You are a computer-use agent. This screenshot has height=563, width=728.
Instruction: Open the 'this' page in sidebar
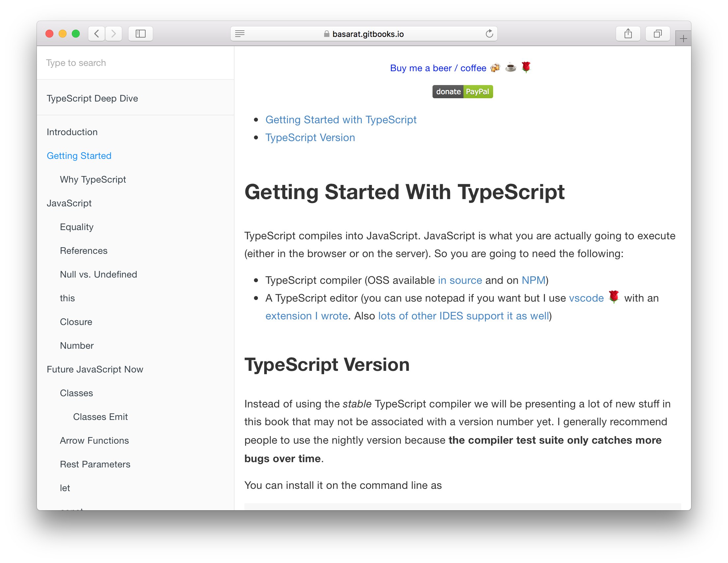(67, 298)
